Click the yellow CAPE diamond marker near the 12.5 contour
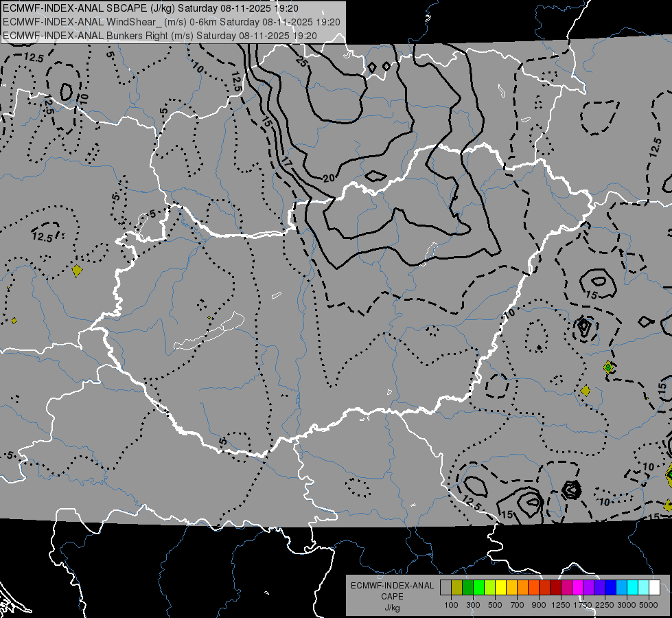Image resolution: width=672 pixels, height=618 pixels. click(x=77, y=270)
